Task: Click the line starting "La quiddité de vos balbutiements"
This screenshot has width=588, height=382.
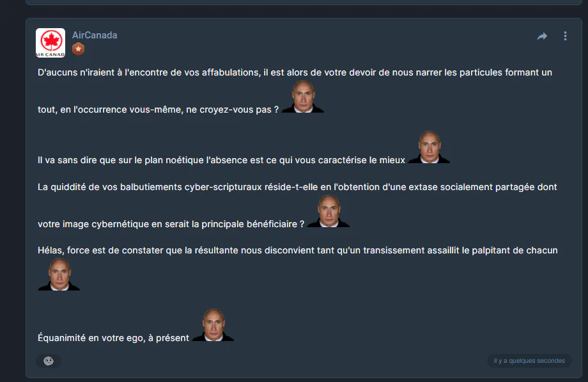Action: [297, 187]
